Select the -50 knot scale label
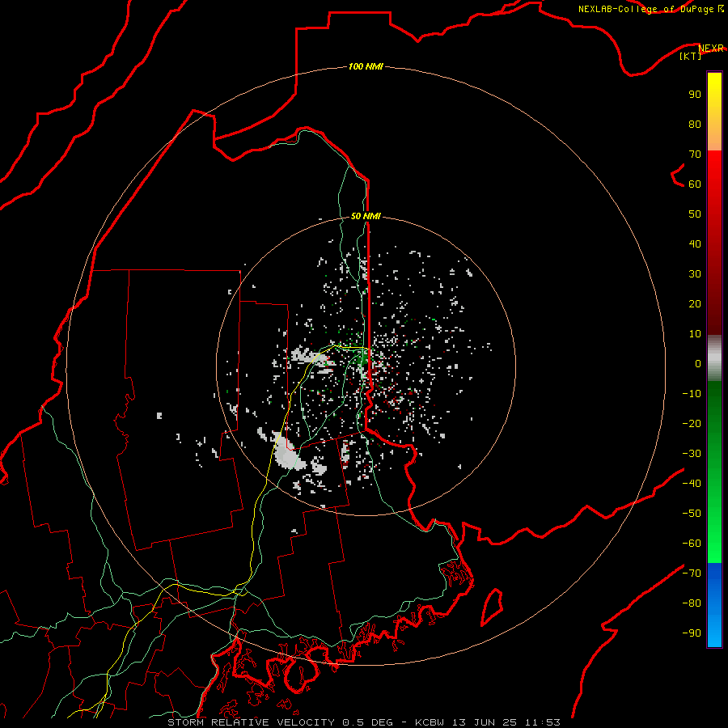The image size is (728, 728). tap(692, 513)
